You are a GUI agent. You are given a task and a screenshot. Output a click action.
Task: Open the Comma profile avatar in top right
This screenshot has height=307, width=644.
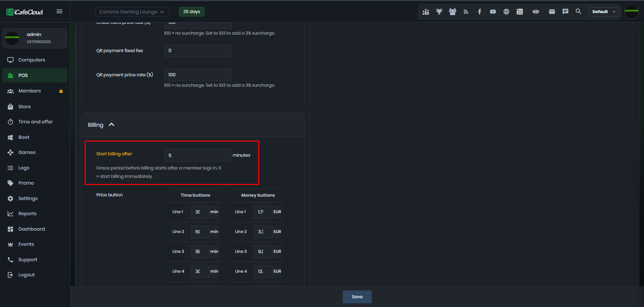click(x=632, y=12)
